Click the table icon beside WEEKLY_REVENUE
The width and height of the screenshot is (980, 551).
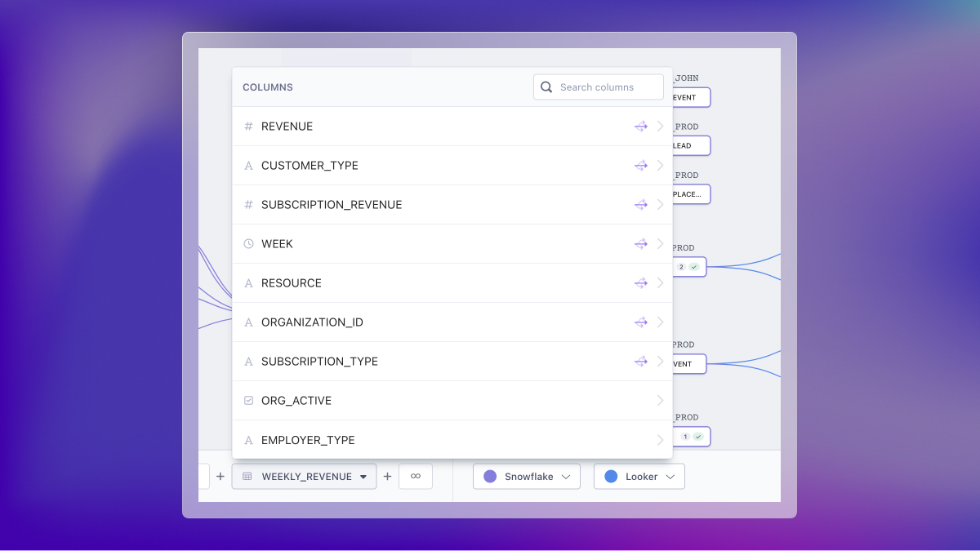(247, 476)
